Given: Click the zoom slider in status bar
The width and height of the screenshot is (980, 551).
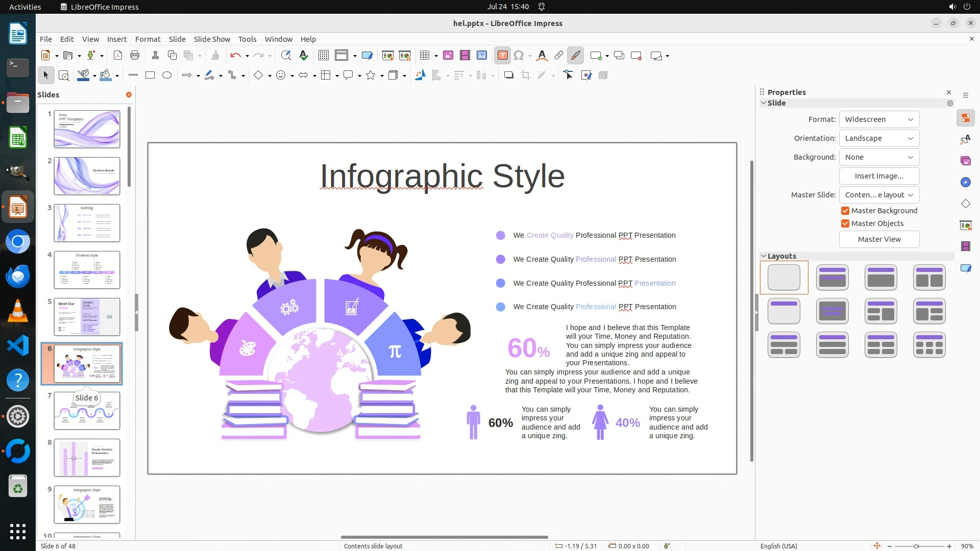Looking at the screenshot, I should click(916, 546).
